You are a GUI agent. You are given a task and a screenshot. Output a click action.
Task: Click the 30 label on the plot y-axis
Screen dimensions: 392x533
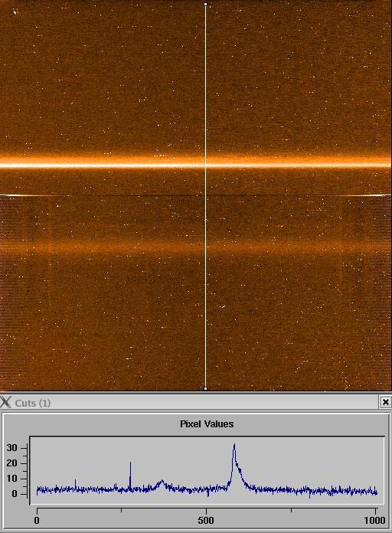click(x=11, y=448)
